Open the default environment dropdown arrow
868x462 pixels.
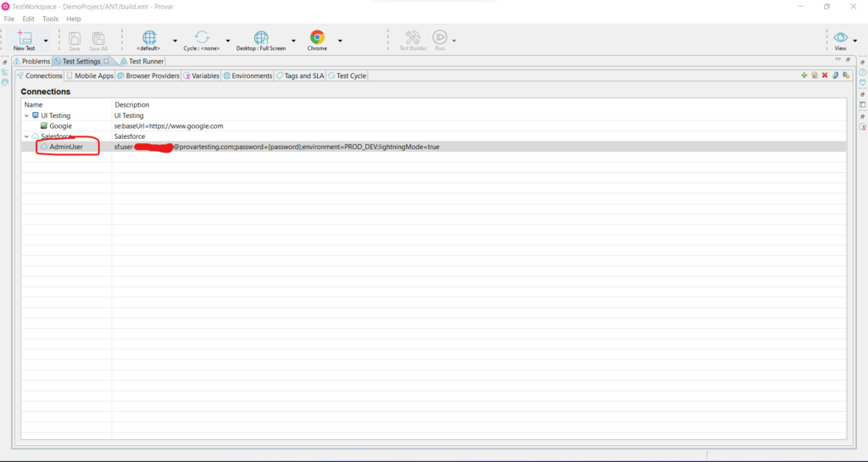click(175, 41)
